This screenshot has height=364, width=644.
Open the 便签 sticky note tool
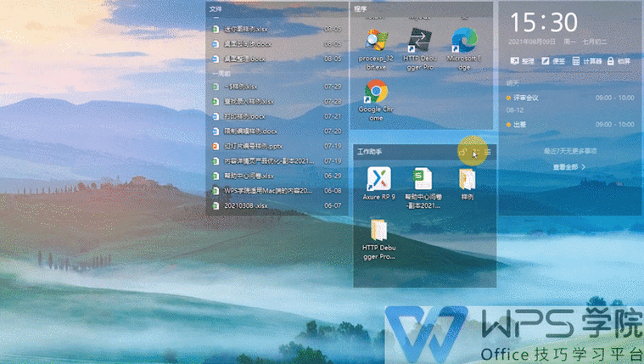point(553,61)
